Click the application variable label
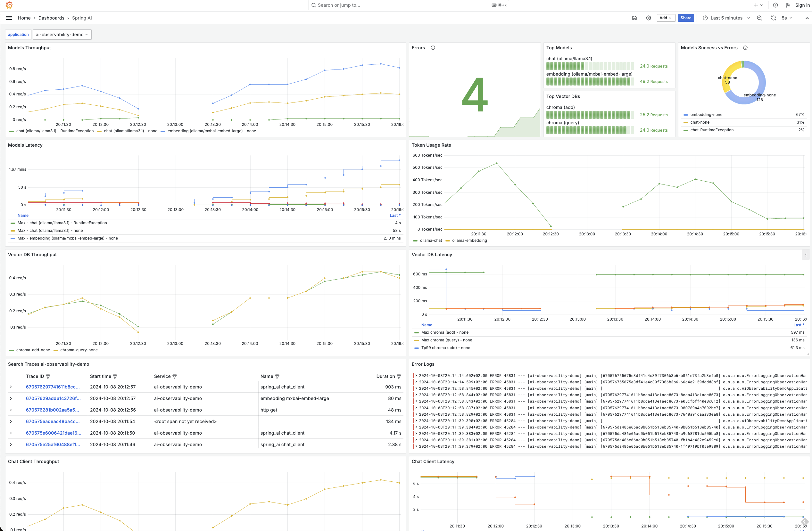The width and height of the screenshot is (812, 531). click(x=18, y=35)
